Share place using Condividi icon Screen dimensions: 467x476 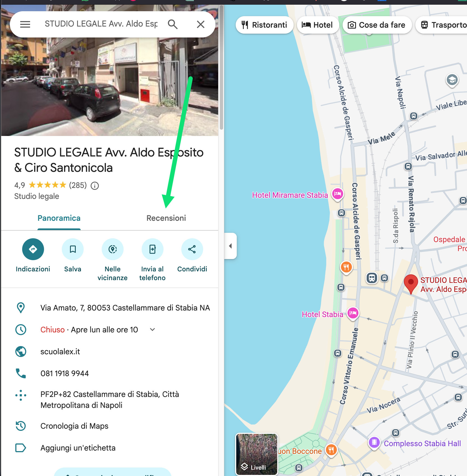pos(192,249)
